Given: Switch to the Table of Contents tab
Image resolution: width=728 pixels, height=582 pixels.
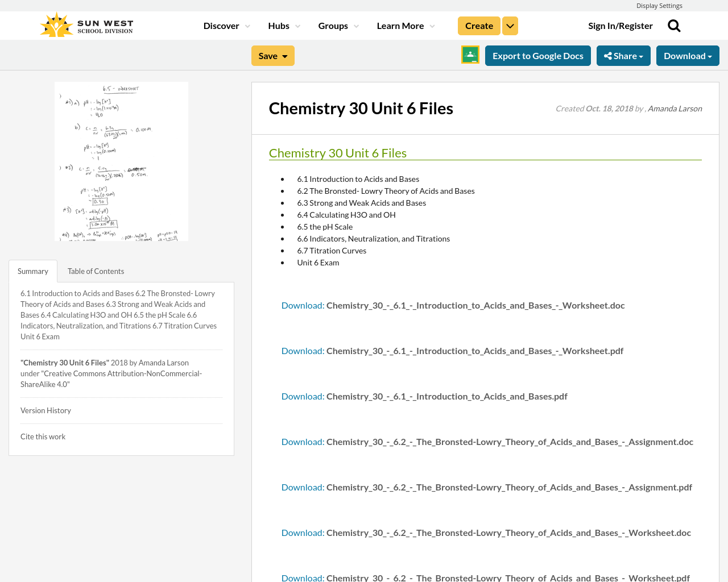Looking at the screenshot, I should (96, 271).
